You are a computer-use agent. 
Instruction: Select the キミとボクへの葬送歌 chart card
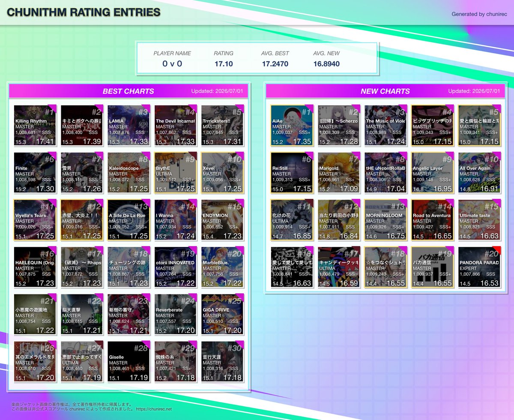[82, 125]
